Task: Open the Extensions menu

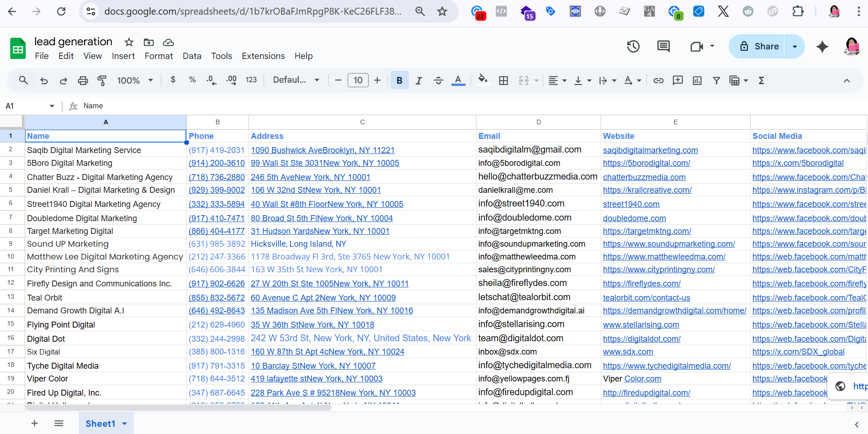Action: pyautogui.click(x=263, y=56)
